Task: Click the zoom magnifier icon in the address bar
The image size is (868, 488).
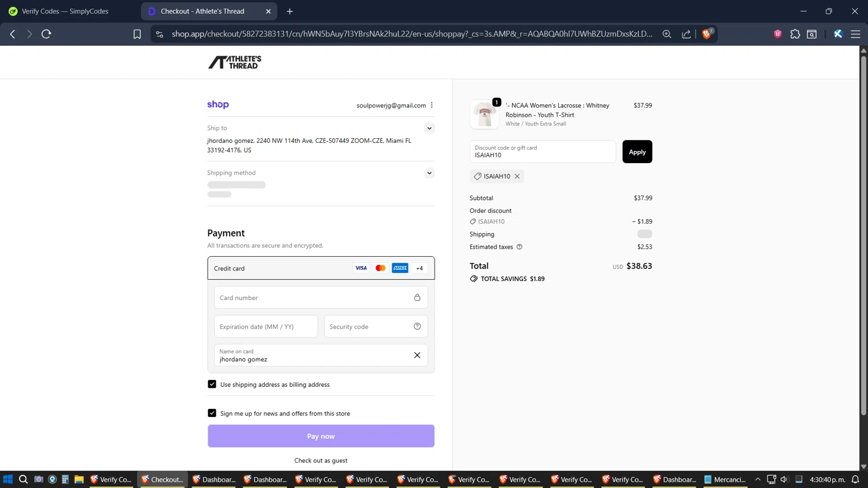Action: click(x=667, y=34)
